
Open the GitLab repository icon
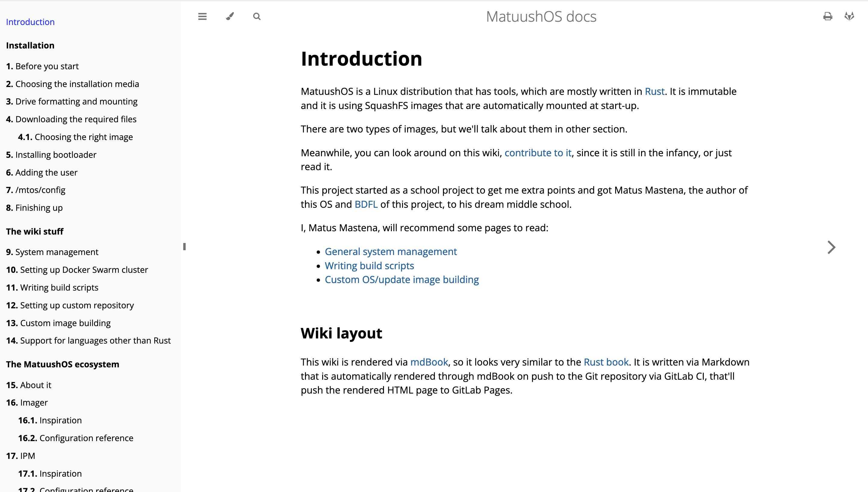(x=849, y=16)
